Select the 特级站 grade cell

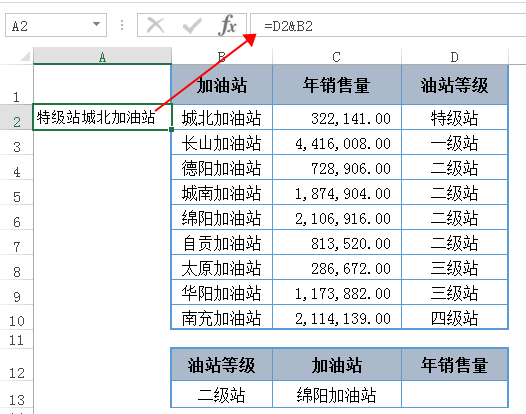click(x=455, y=117)
